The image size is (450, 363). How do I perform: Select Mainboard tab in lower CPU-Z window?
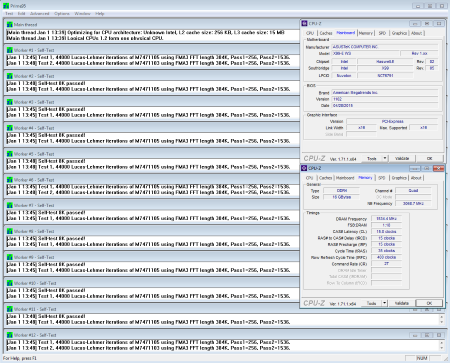tap(345, 178)
